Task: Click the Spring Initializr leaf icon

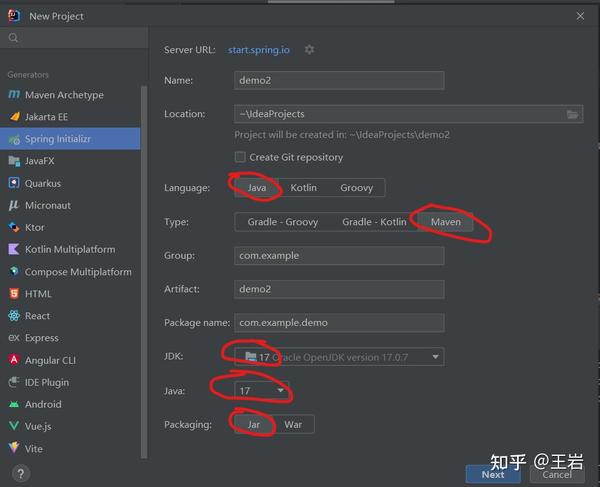Action: tap(14, 139)
